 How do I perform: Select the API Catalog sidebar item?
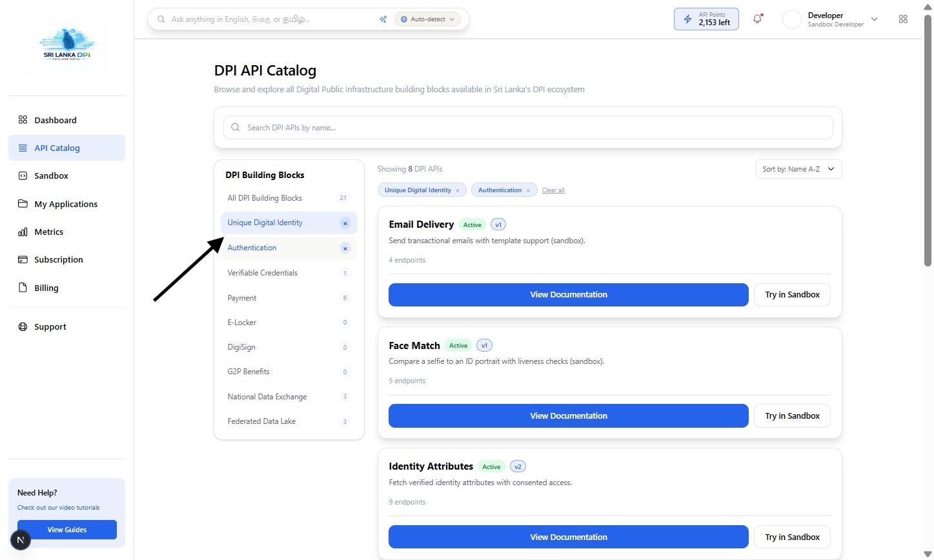[66, 148]
